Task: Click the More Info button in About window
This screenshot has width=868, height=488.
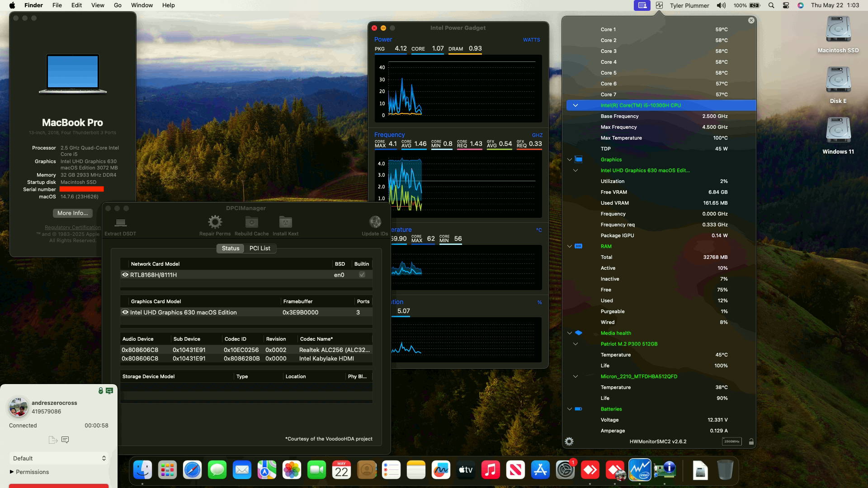Action: coord(72,213)
